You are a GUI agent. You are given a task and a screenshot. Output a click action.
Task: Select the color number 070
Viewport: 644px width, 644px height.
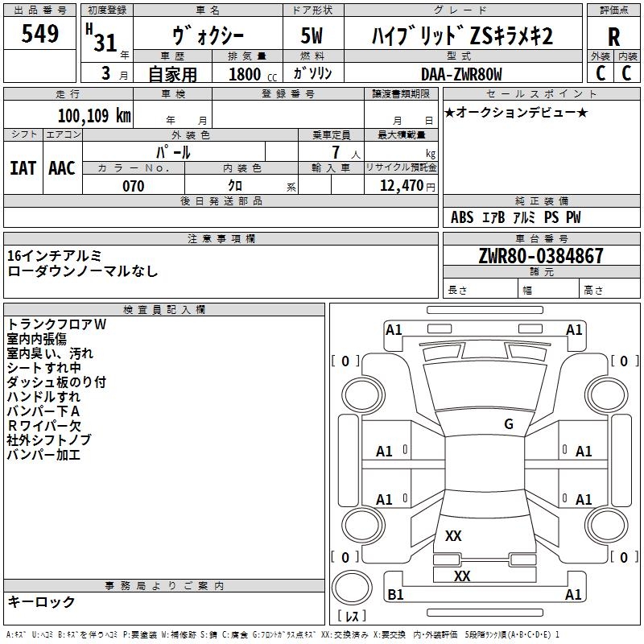pos(133,186)
